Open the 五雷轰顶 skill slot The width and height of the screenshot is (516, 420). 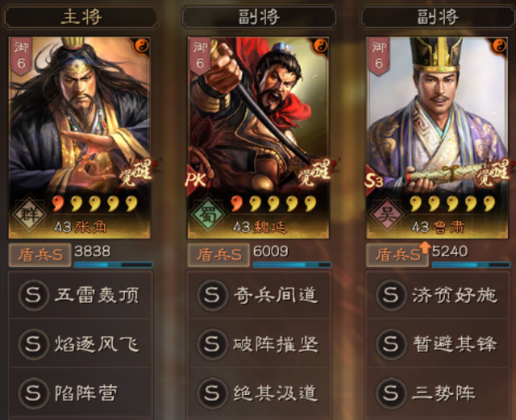pos(80,295)
